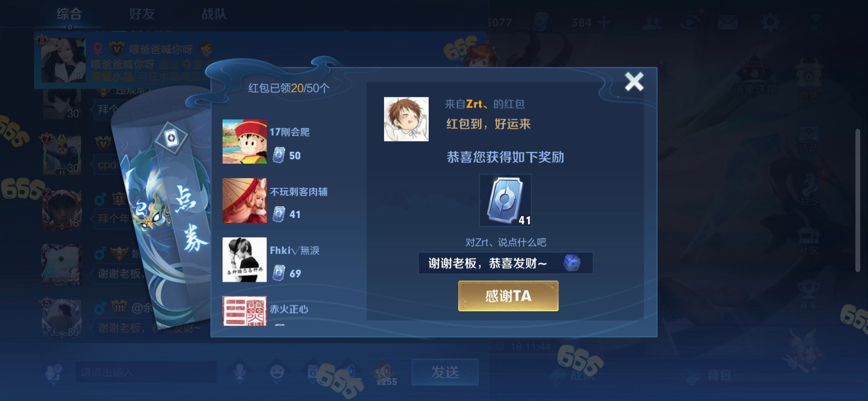Tap the microphone voice input icon
Viewport: 868px width, 401px height.
pyautogui.click(x=239, y=372)
